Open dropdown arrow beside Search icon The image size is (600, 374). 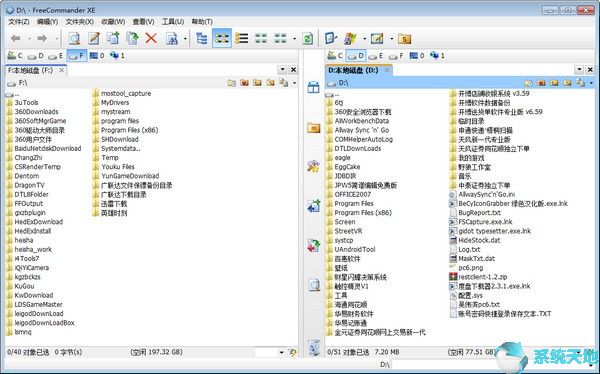point(185,39)
